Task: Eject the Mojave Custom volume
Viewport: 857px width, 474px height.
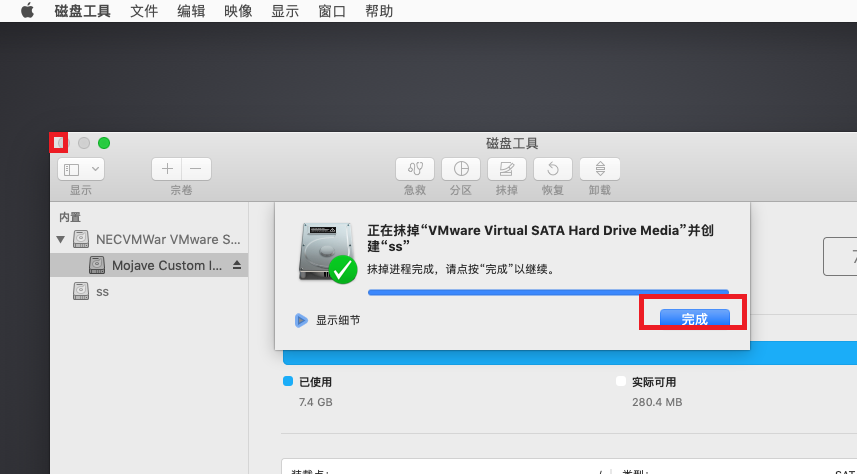Action: 237,265
